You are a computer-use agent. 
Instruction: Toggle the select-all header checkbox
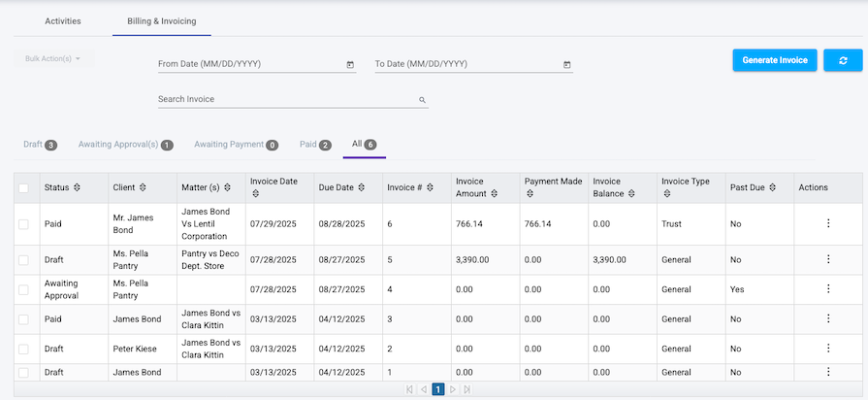pos(23,188)
